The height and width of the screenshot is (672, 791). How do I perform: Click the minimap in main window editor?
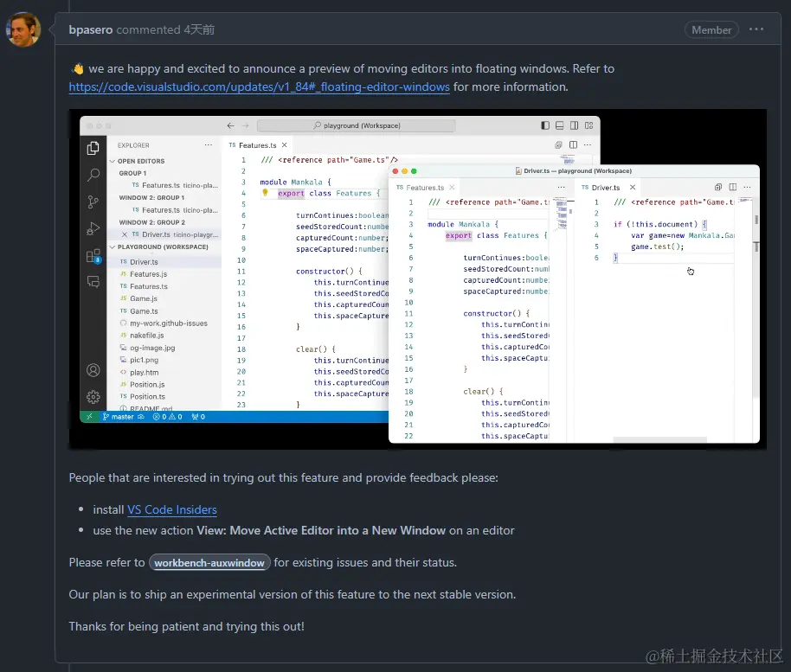click(x=569, y=160)
